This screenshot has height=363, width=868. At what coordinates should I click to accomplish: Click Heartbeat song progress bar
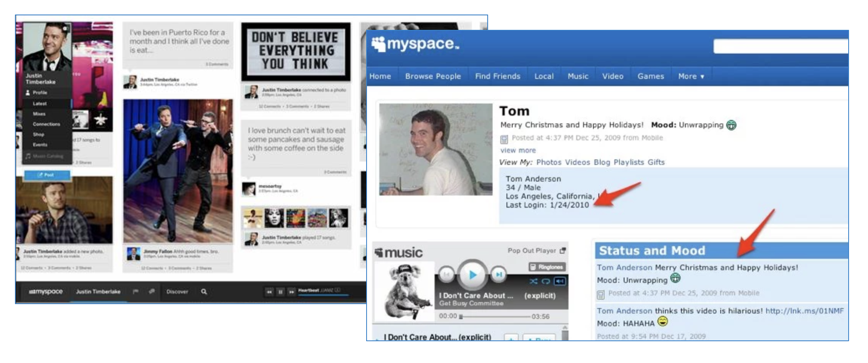tap(323, 295)
